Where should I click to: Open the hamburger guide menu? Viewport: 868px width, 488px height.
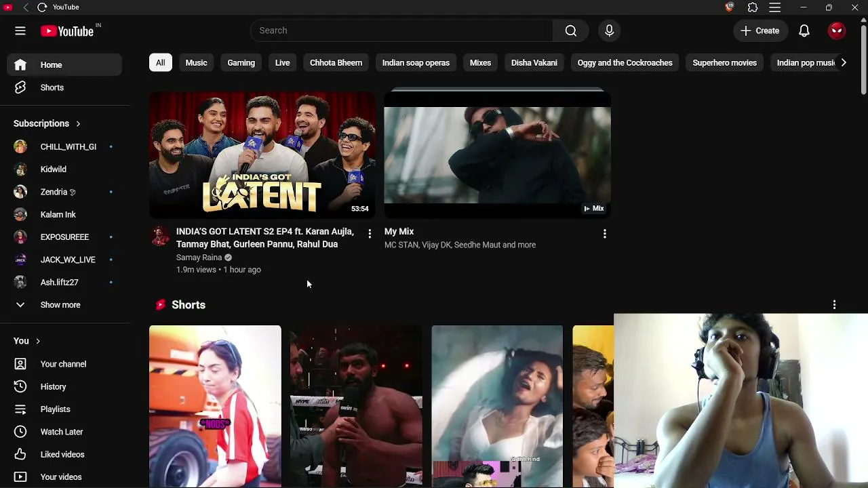[20, 30]
